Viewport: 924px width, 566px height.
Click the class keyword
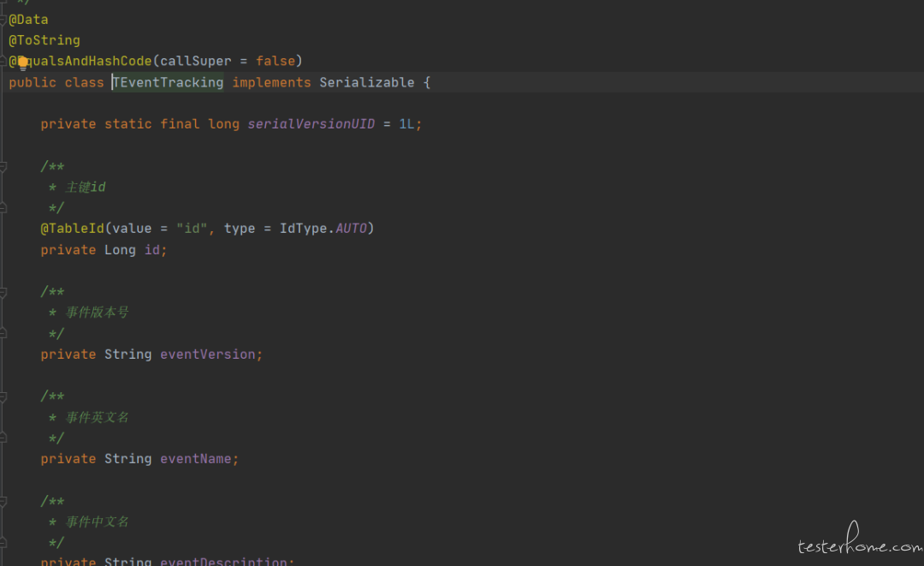point(84,82)
